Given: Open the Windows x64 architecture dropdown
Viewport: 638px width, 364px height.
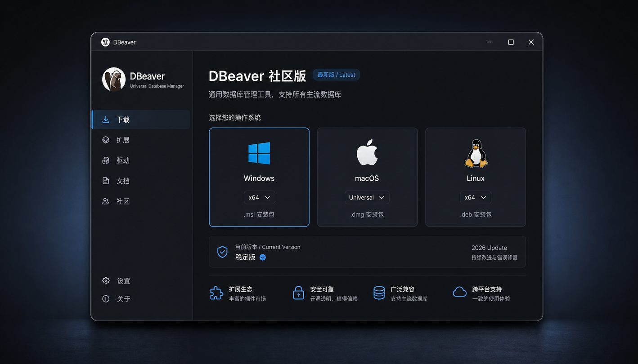Looking at the screenshot, I should pyautogui.click(x=260, y=198).
